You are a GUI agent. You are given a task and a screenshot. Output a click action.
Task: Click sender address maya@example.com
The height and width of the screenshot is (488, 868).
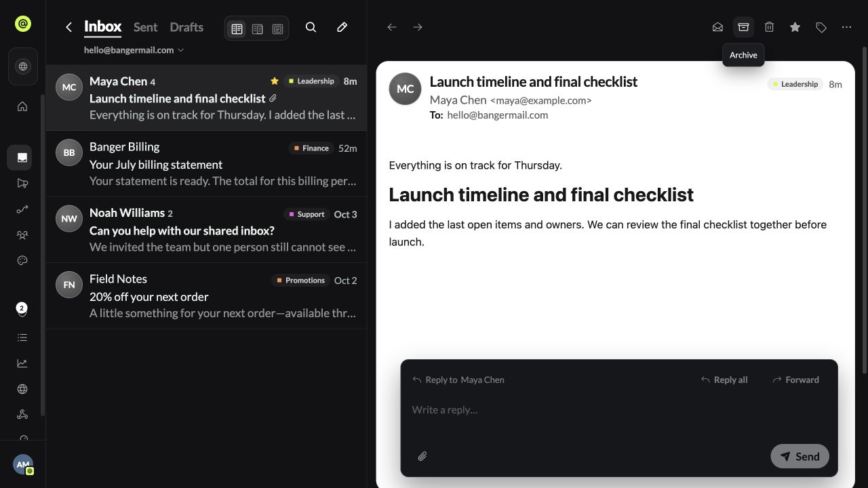[541, 100]
